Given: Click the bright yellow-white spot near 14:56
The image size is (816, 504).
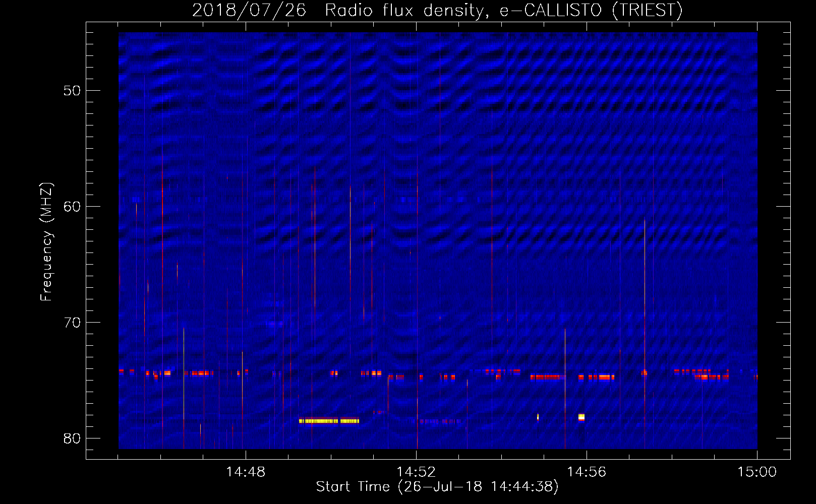Looking at the screenshot, I should click(581, 417).
